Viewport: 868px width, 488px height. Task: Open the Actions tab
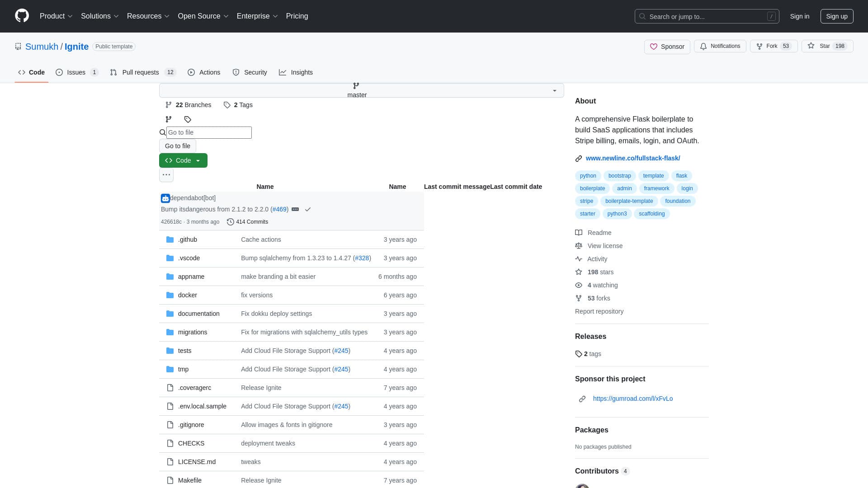pos(204,72)
